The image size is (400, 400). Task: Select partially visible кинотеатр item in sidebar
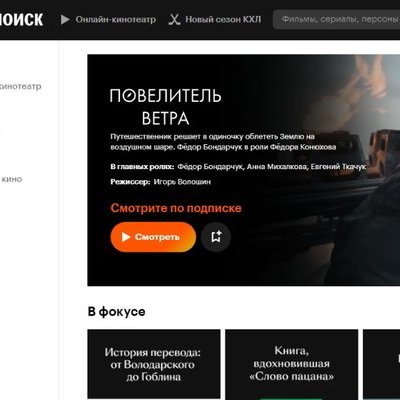coord(21,86)
